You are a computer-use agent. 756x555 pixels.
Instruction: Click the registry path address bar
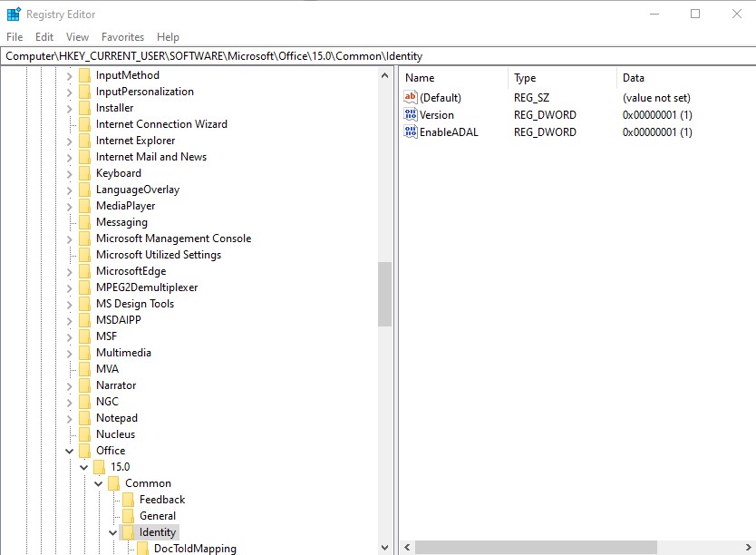[378, 56]
